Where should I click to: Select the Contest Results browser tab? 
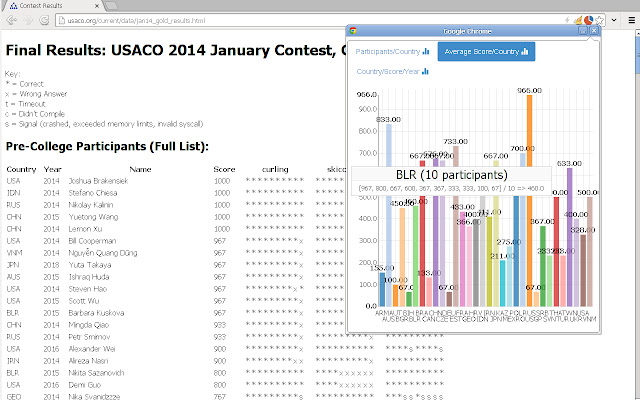(52, 6)
